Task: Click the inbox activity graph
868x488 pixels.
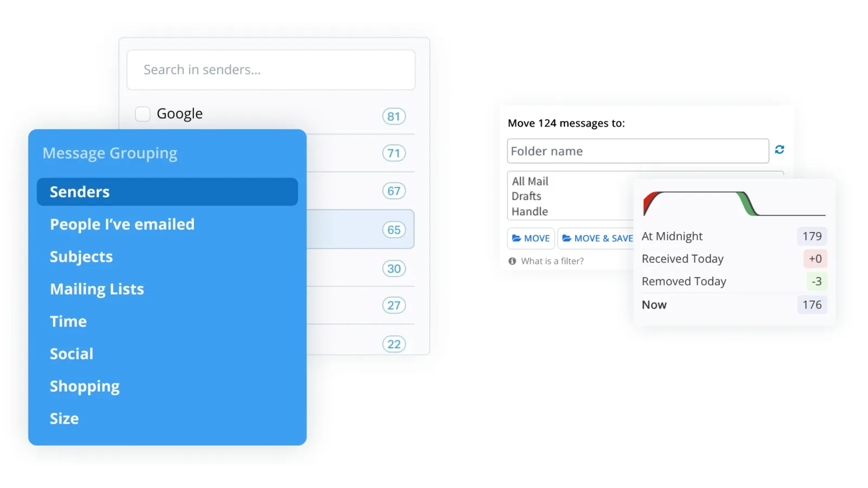Action: pos(734,203)
